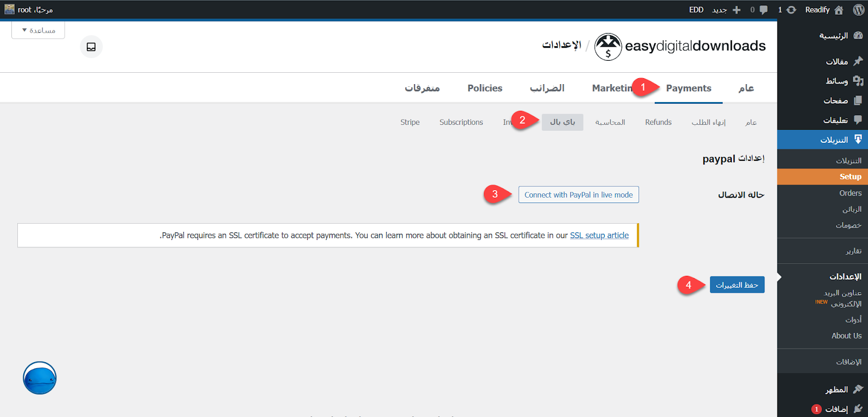Click the جديد new admin bar item
This screenshot has width=868, height=417.
pos(719,10)
